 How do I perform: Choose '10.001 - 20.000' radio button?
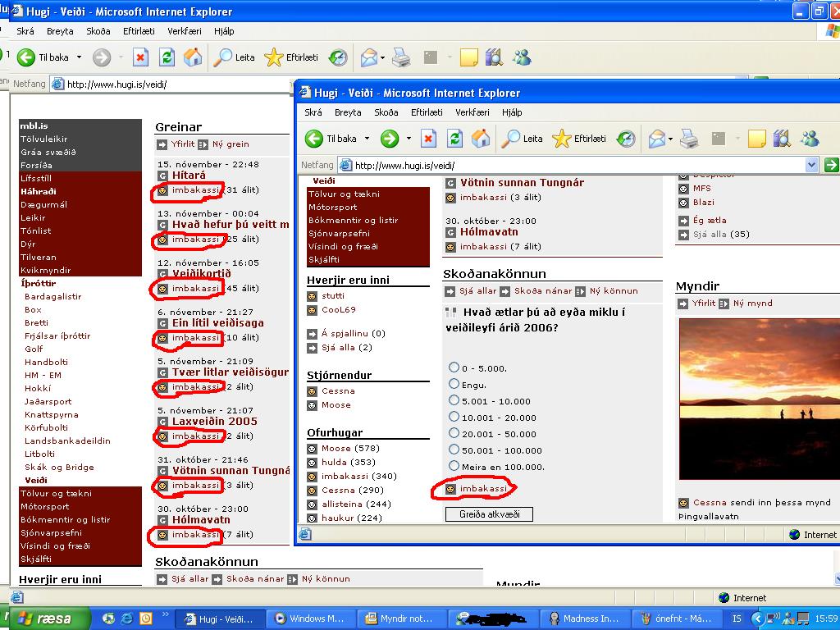click(x=454, y=416)
